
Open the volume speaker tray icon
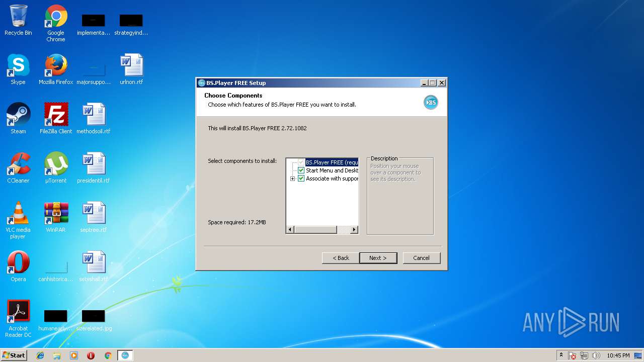click(x=596, y=355)
